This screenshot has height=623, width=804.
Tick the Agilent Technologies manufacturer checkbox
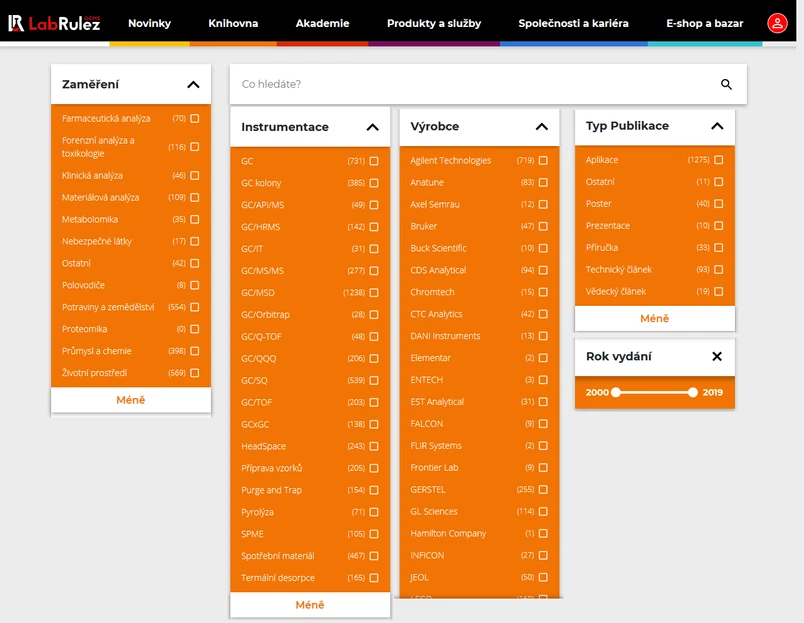point(543,161)
